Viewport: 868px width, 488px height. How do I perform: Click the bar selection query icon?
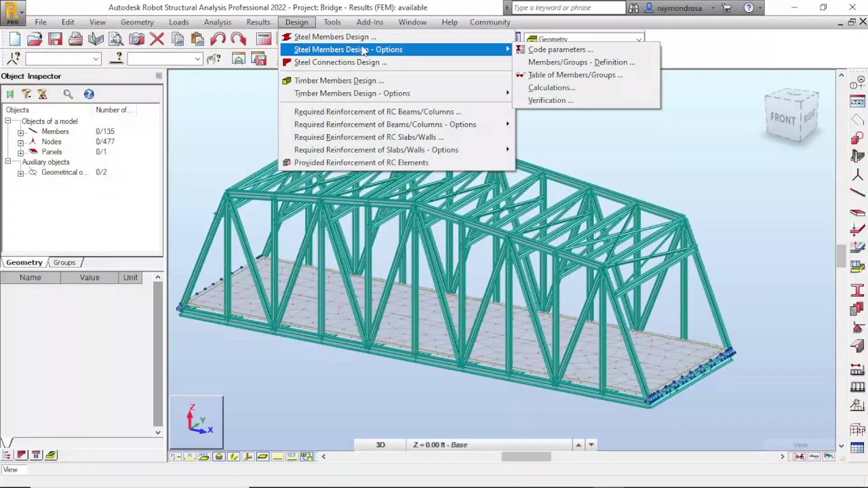point(116,59)
